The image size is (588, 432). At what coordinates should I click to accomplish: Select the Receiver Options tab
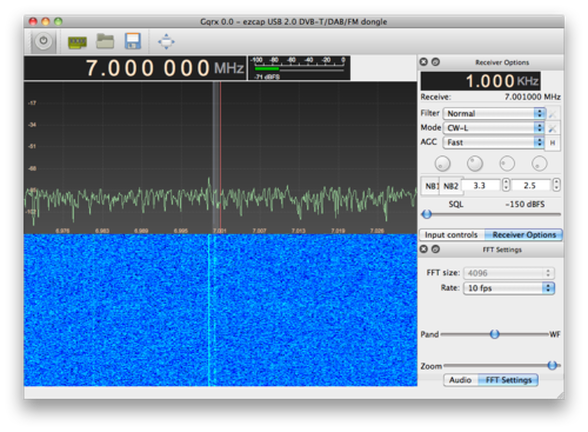(524, 235)
